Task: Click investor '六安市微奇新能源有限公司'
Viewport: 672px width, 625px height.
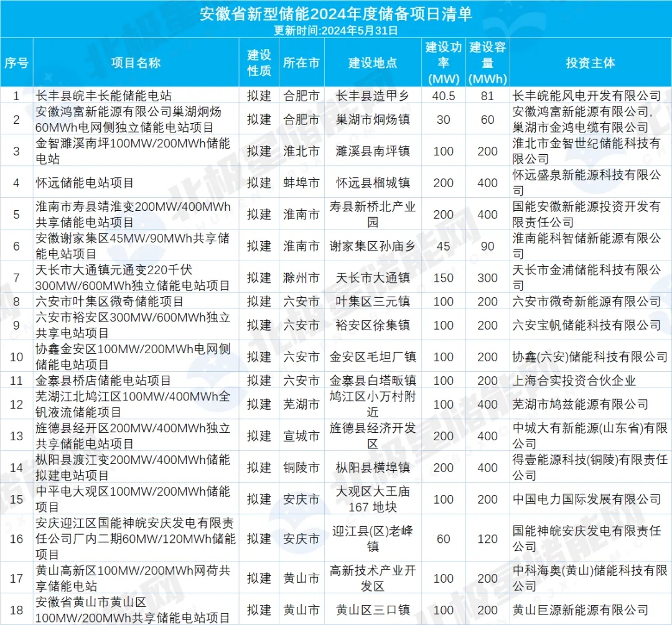Action: click(587, 302)
